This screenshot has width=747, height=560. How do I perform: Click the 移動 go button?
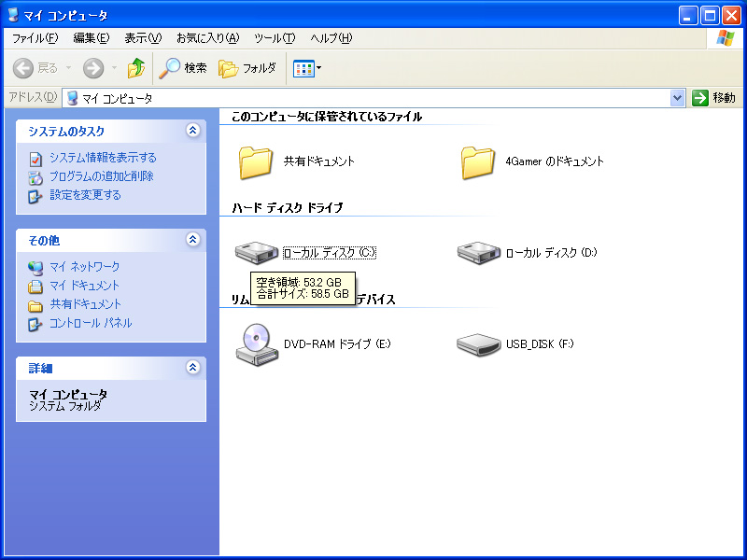click(x=713, y=98)
